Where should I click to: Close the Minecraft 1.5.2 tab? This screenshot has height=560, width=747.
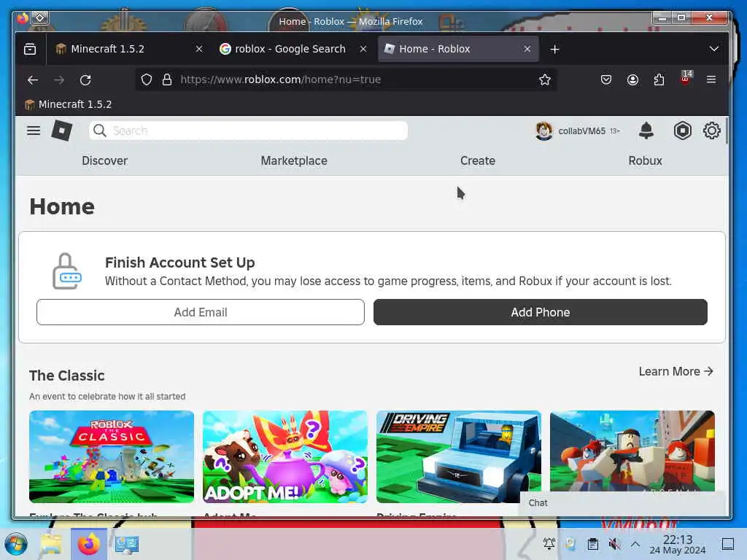(199, 49)
